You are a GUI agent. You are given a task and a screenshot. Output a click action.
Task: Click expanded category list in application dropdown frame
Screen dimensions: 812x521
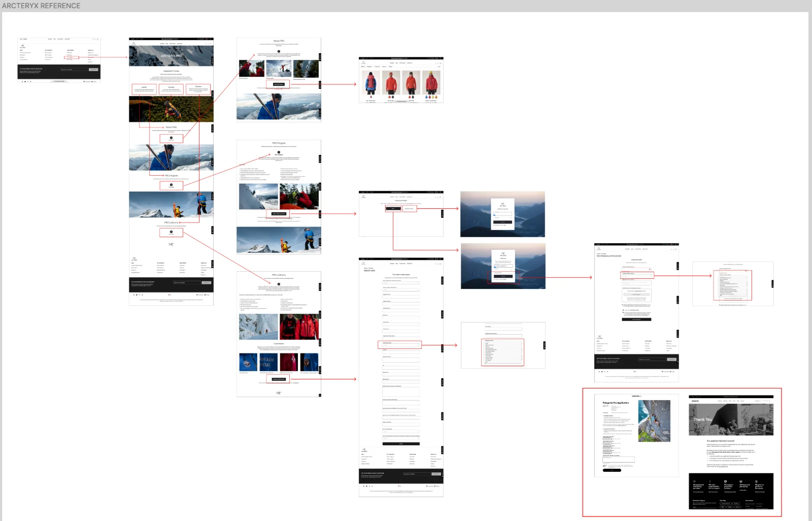point(733,286)
